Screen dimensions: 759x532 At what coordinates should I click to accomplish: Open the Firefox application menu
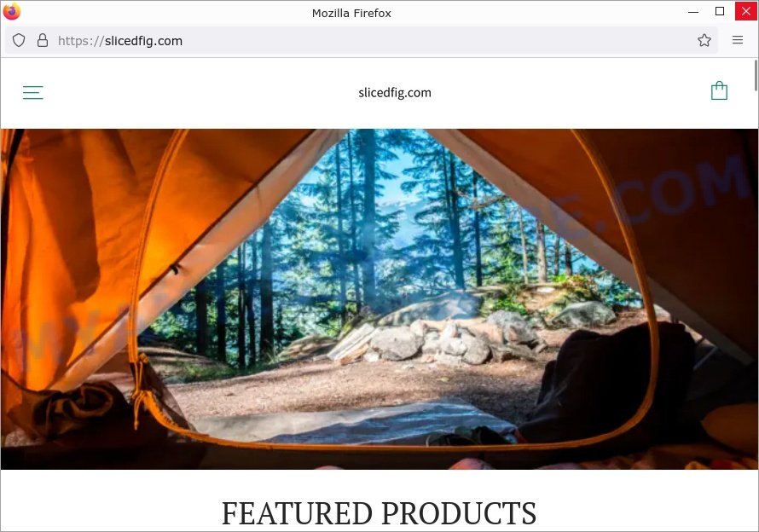[x=737, y=40]
